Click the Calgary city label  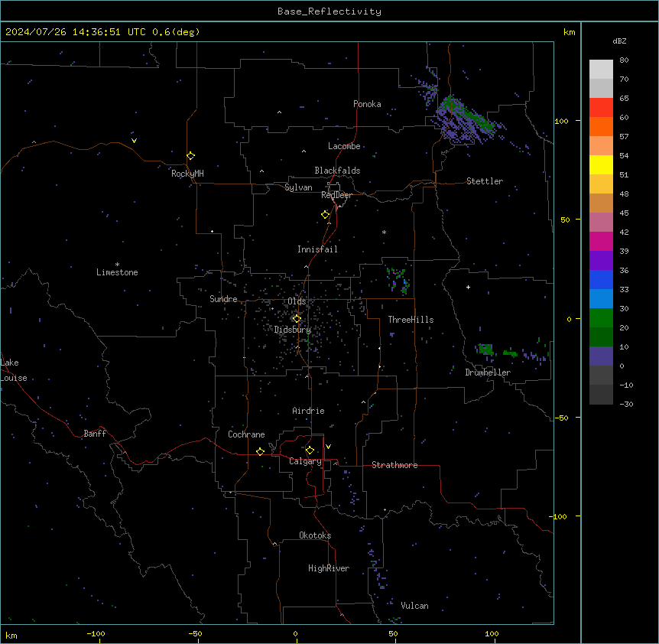306,461
